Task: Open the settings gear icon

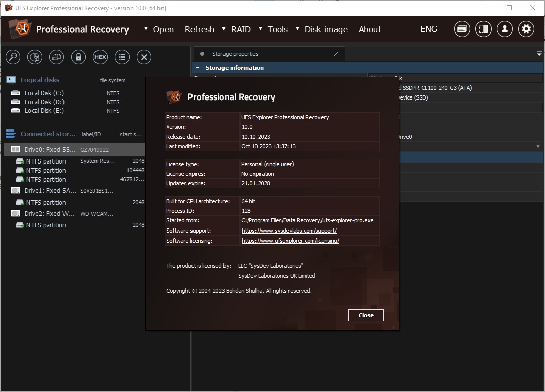Action: point(526,29)
